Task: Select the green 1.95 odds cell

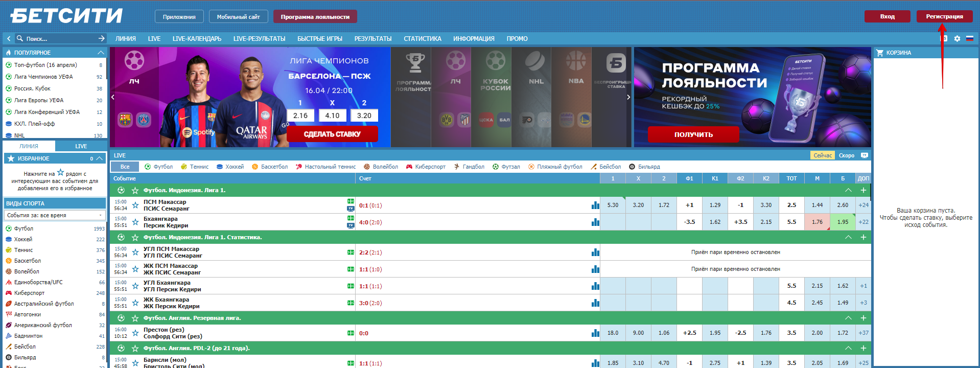Action: click(x=843, y=222)
